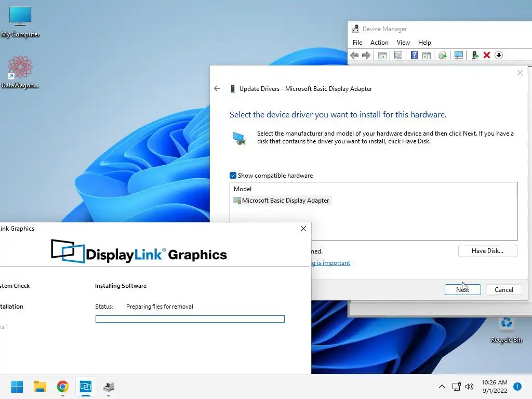
Task: Click red X Uninstall device icon
Action: pos(487,55)
